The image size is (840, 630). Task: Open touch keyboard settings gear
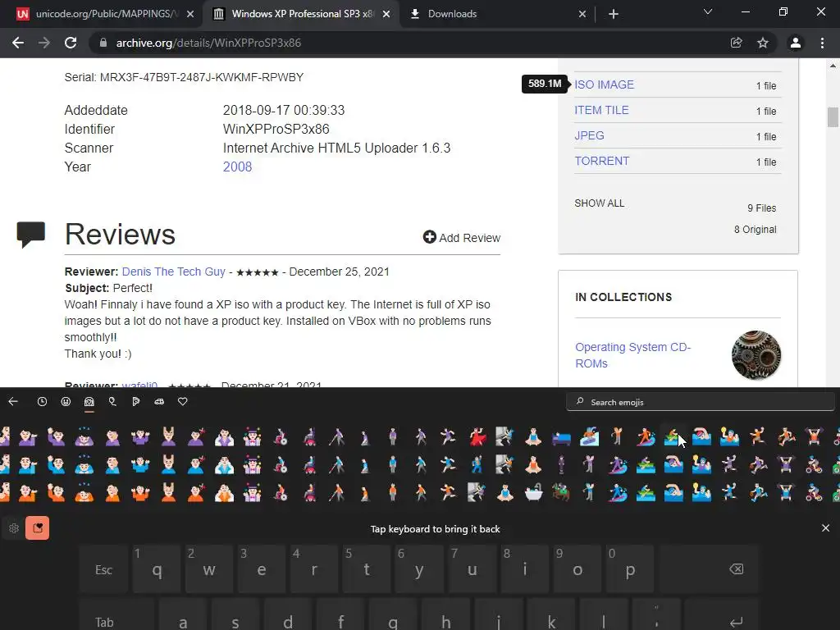[14, 528]
